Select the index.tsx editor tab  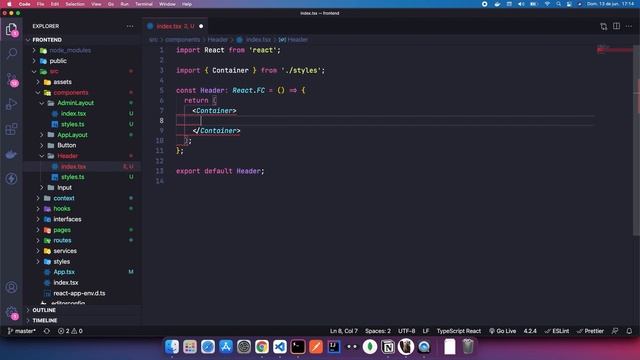[176, 26]
